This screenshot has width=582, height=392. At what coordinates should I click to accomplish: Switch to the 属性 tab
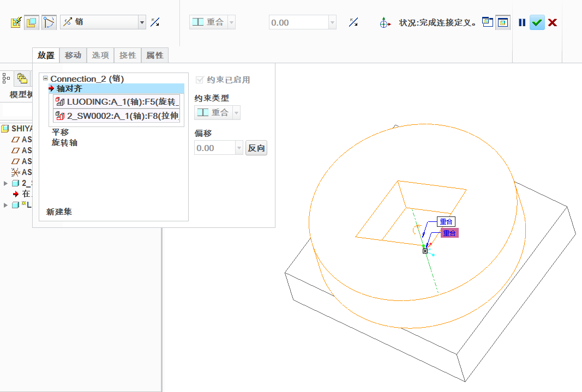(x=155, y=55)
